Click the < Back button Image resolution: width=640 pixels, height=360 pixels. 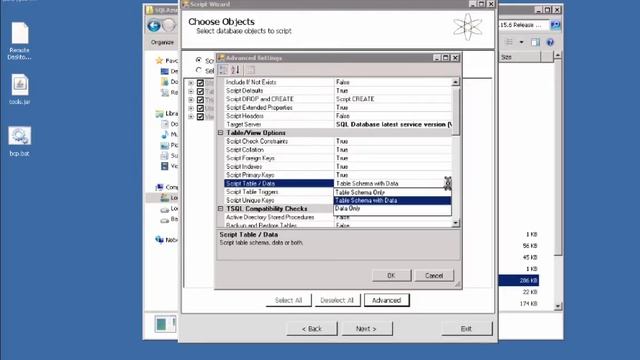tap(312, 329)
